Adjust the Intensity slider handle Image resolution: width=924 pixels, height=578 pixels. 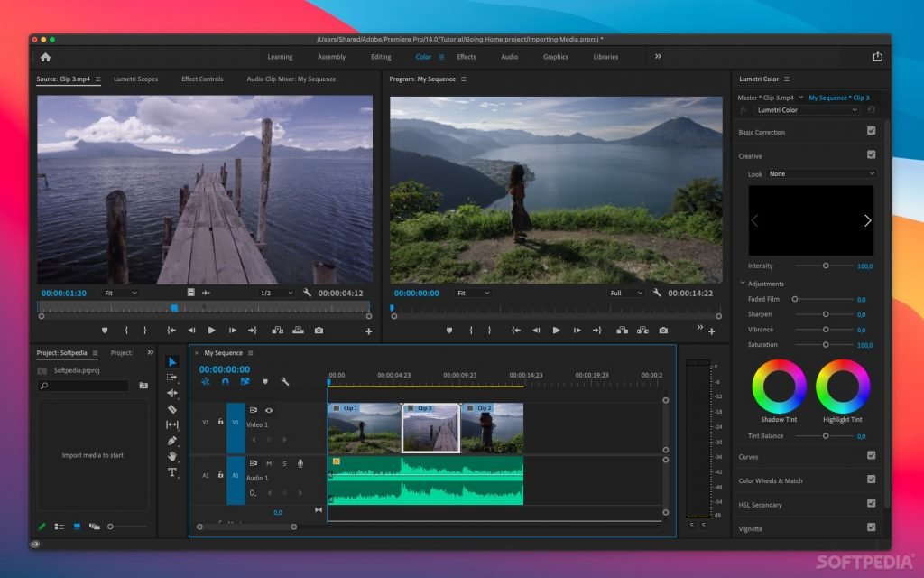click(826, 266)
